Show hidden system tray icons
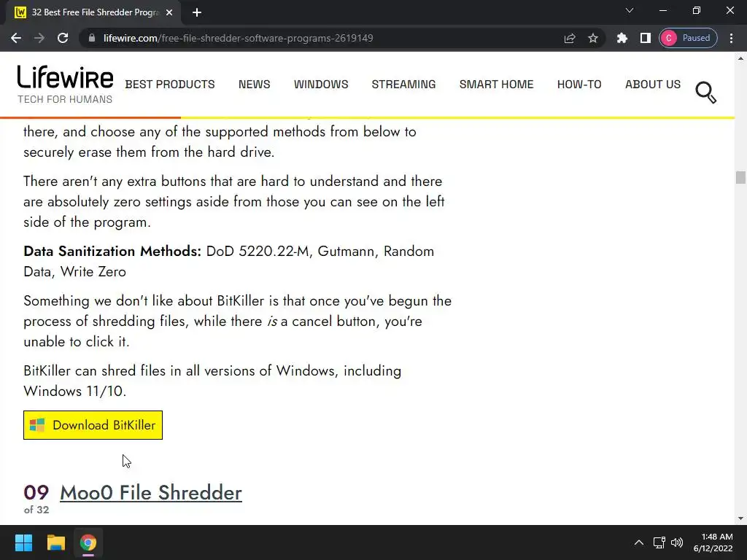The width and height of the screenshot is (747, 560). [x=639, y=542]
